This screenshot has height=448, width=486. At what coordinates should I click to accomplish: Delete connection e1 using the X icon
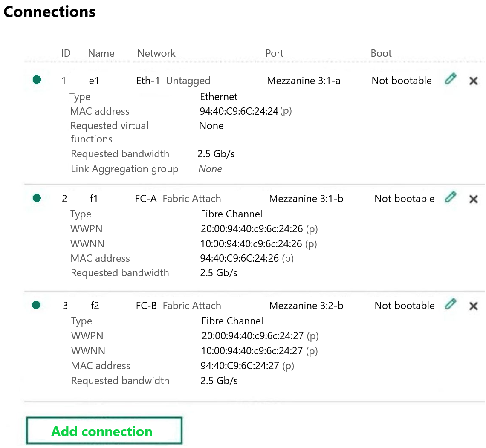[473, 81]
